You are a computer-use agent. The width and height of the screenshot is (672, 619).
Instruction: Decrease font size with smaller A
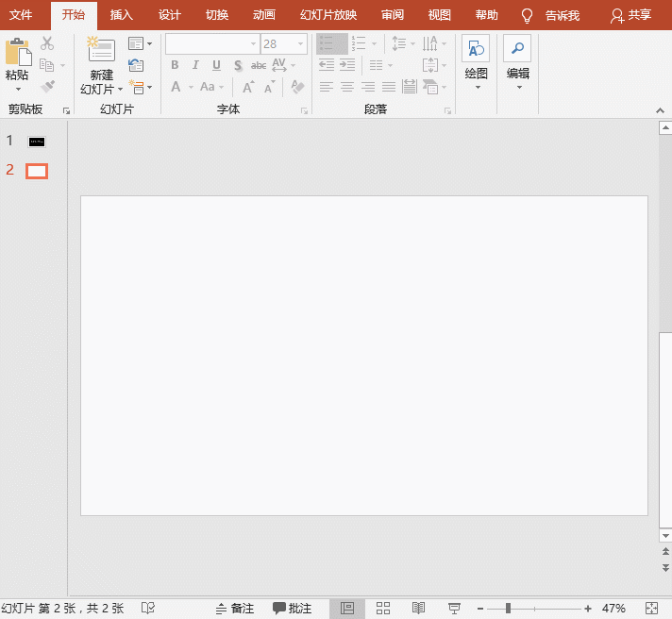pyautogui.click(x=270, y=87)
